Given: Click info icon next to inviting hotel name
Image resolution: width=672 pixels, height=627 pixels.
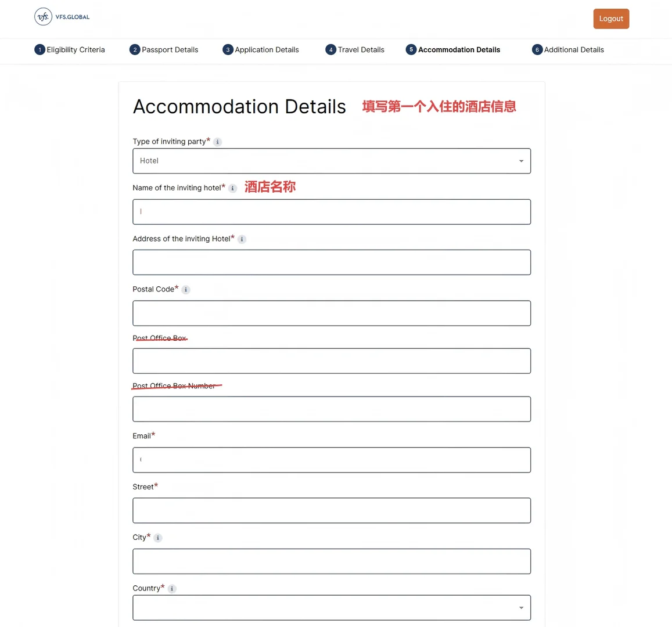Looking at the screenshot, I should click(233, 188).
